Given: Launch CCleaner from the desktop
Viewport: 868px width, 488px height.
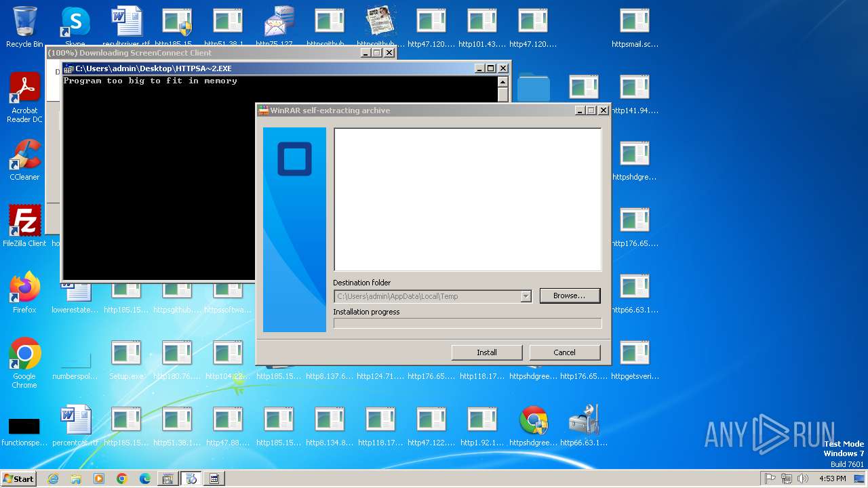Looking at the screenshot, I should [24, 160].
